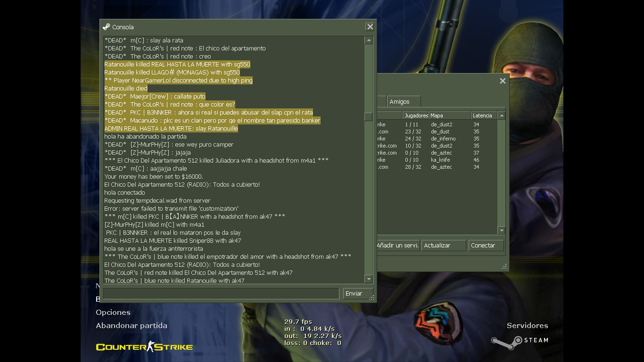The image size is (644, 362).
Task: Sort servers by Latencia column
Action: pos(484,115)
